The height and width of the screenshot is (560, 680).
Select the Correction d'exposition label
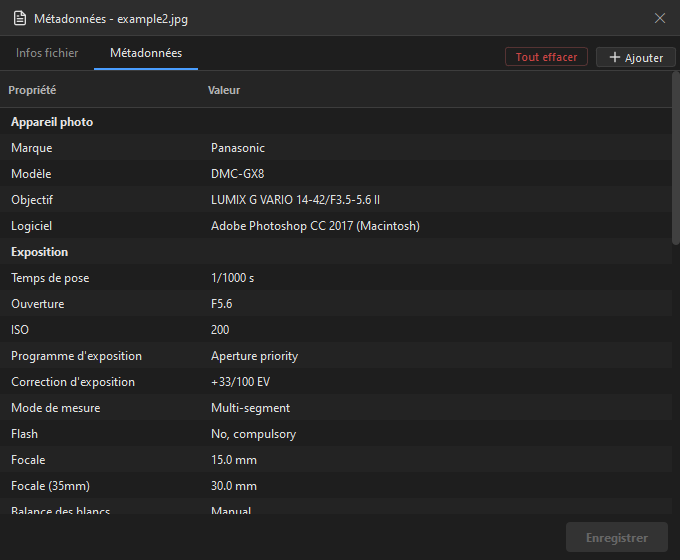tap(73, 382)
